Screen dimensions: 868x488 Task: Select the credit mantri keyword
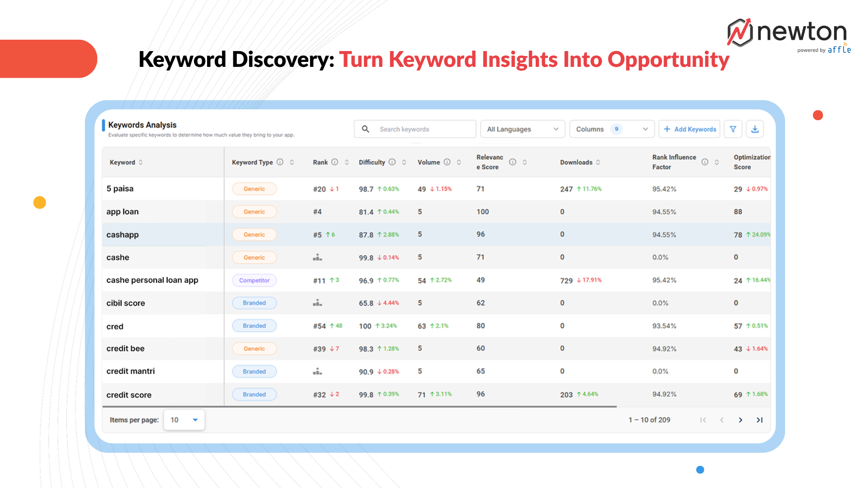click(131, 371)
